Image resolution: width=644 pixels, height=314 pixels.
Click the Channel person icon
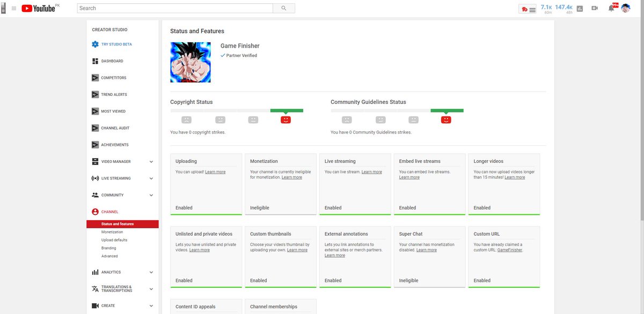coord(95,212)
